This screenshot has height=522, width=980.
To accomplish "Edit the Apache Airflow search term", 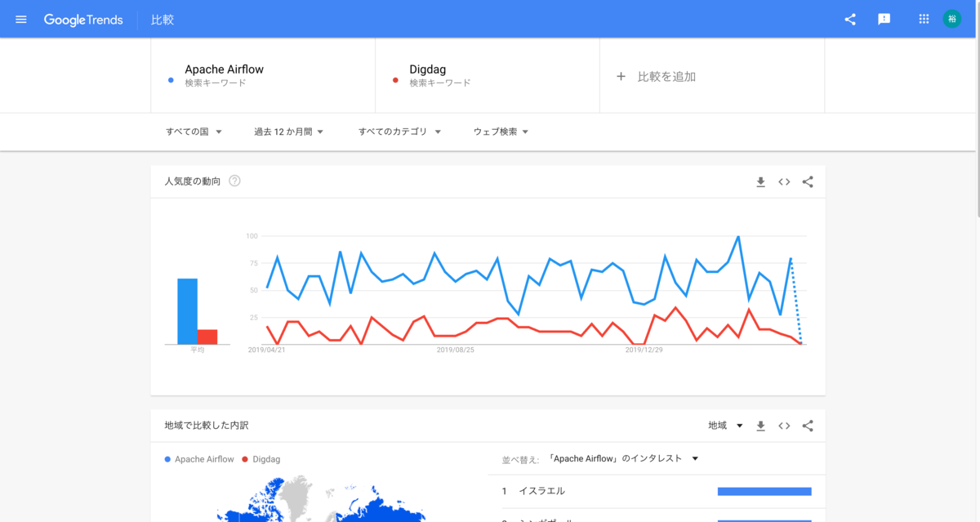I will tap(263, 76).
